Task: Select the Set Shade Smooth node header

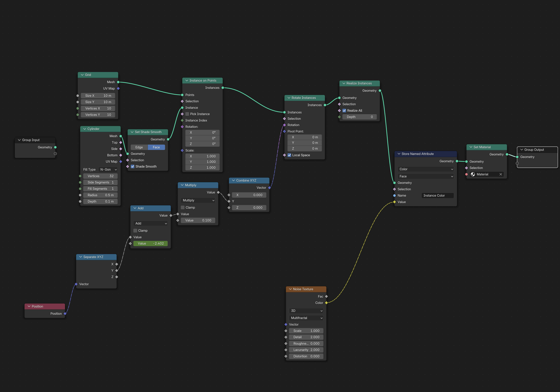Action: point(148,132)
